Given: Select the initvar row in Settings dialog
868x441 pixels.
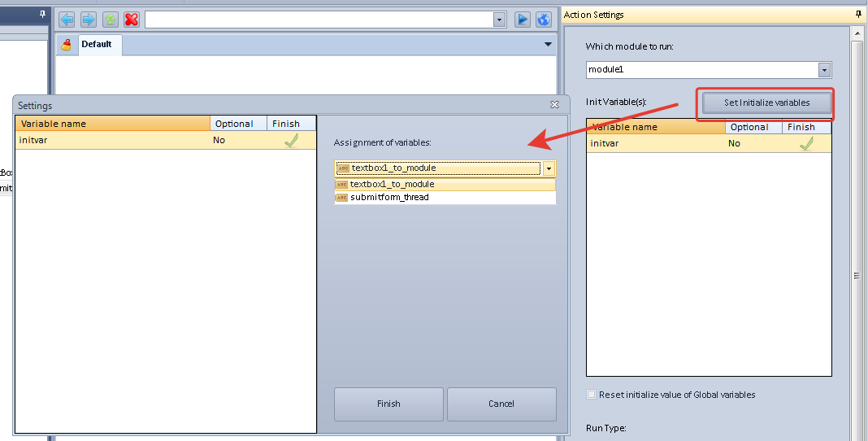Looking at the screenshot, I should point(114,140).
